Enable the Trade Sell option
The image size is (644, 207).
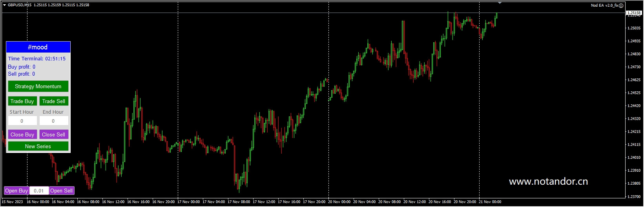point(54,101)
